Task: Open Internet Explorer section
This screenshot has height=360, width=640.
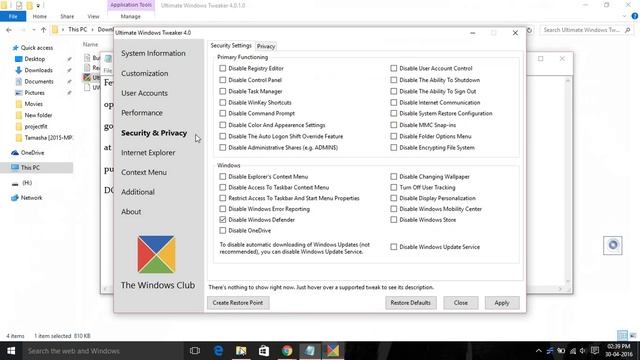Action: point(148,153)
